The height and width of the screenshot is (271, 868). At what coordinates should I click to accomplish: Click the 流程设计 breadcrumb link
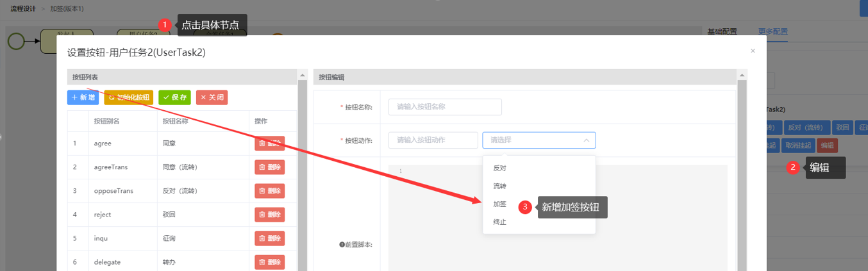click(22, 9)
